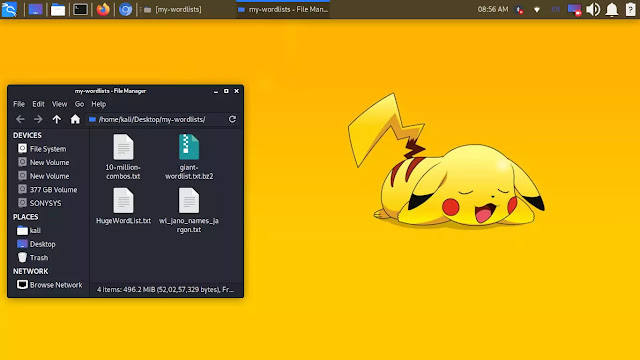640x360 pixels.
Task: Select the HugeWordList.txt file icon
Action: tap(123, 200)
